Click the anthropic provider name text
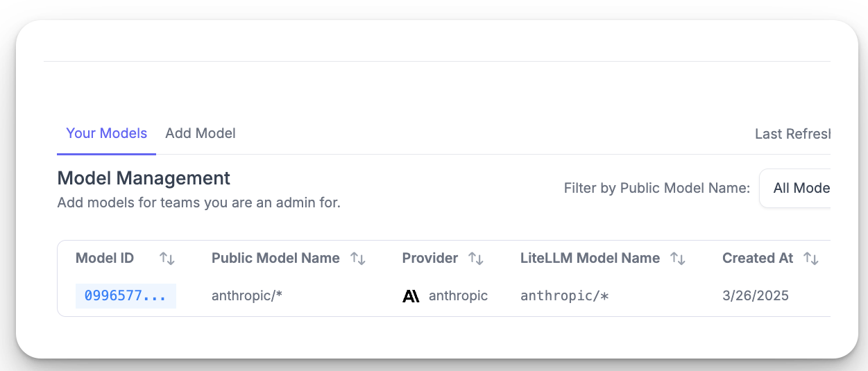 pyautogui.click(x=458, y=296)
